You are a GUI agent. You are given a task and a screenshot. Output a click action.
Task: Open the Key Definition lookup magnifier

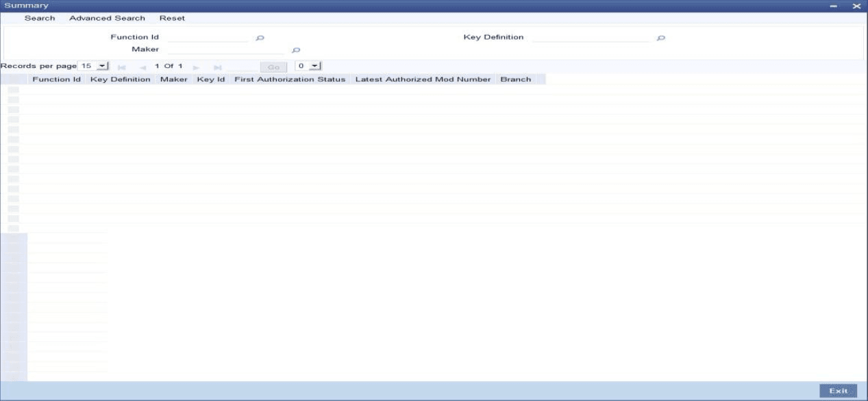pyautogui.click(x=661, y=36)
